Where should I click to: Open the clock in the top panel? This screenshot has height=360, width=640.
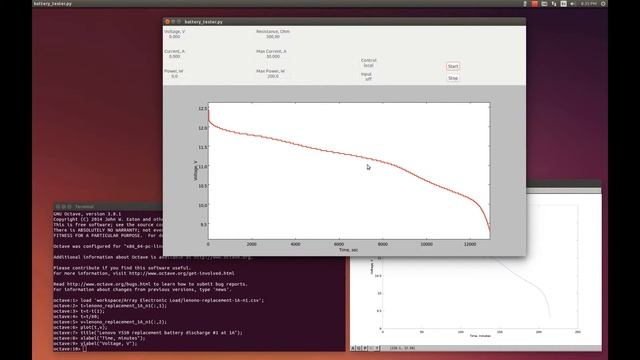[x=588, y=4]
